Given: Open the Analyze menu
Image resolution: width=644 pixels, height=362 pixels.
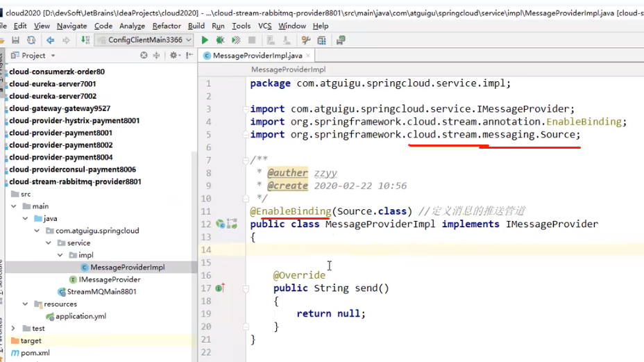Looking at the screenshot, I should (133, 26).
